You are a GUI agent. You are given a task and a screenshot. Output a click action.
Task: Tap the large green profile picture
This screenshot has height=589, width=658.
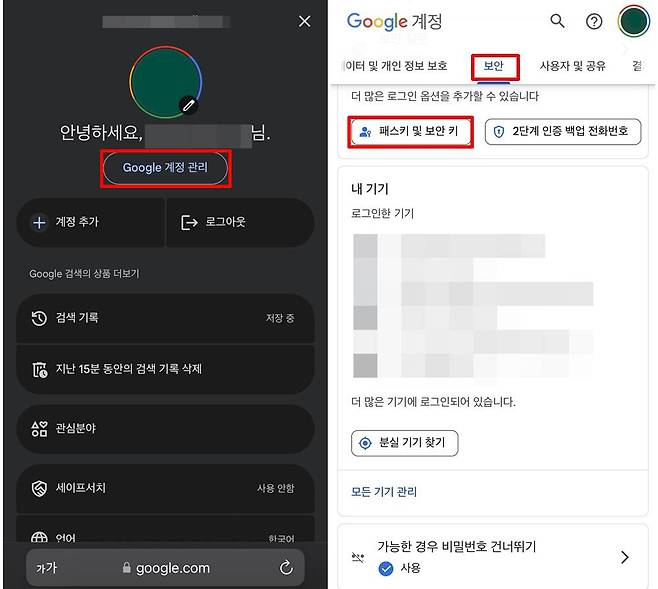(165, 82)
